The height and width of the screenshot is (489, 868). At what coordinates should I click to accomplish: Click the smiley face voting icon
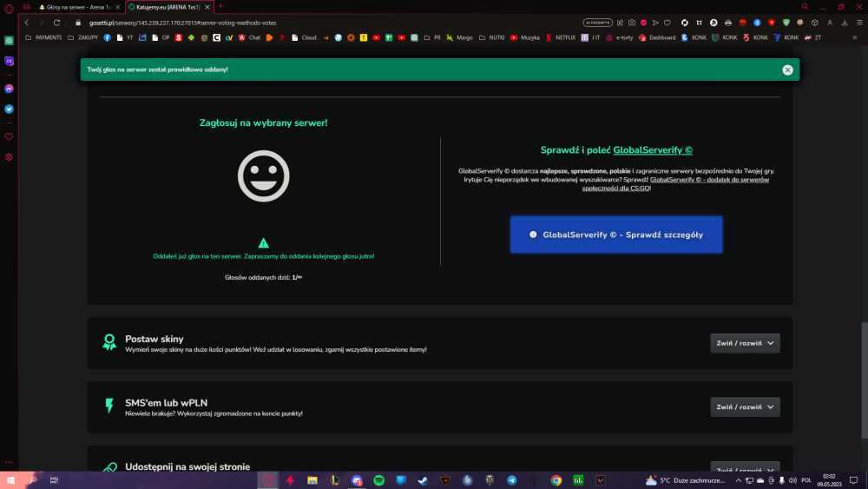click(x=264, y=176)
